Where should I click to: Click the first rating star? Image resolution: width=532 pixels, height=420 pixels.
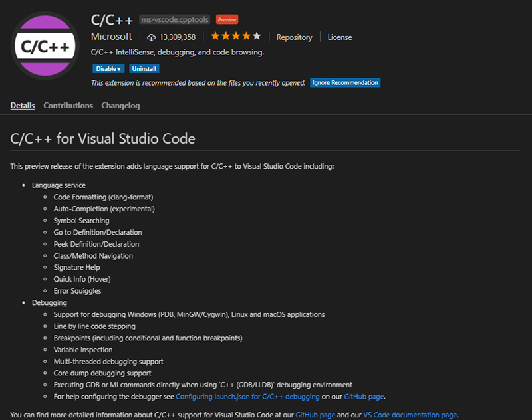(216, 36)
